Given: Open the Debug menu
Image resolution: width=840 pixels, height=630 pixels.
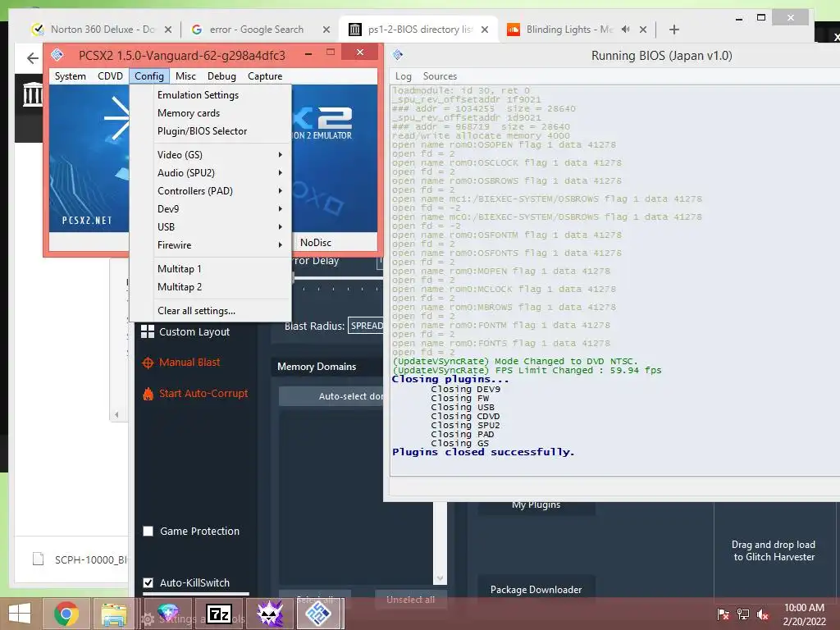Looking at the screenshot, I should click(x=221, y=76).
